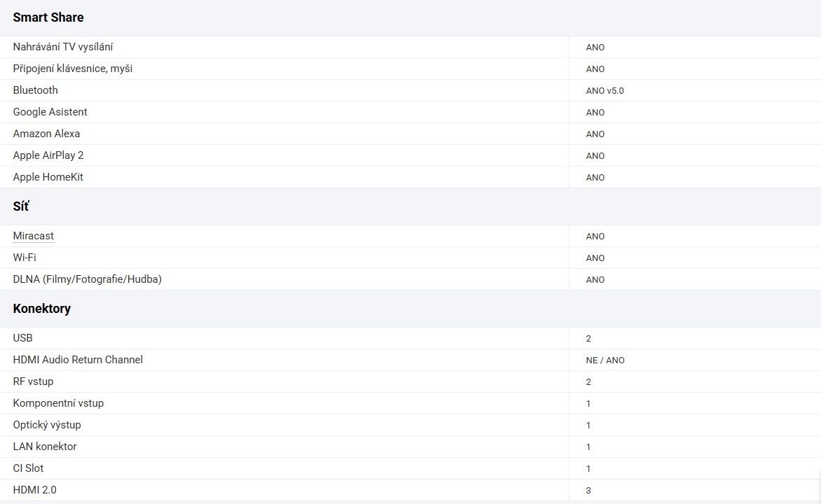Click the Nahrávání TV vysílání label
The image size is (821, 504).
click(x=63, y=47)
